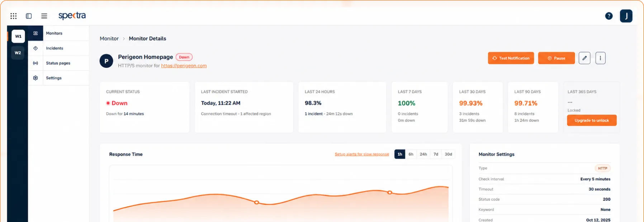Image resolution: width=644 pixels, height=222 pixels.
Task: Open the apps grid launcher icon
Action: point(14,16)
